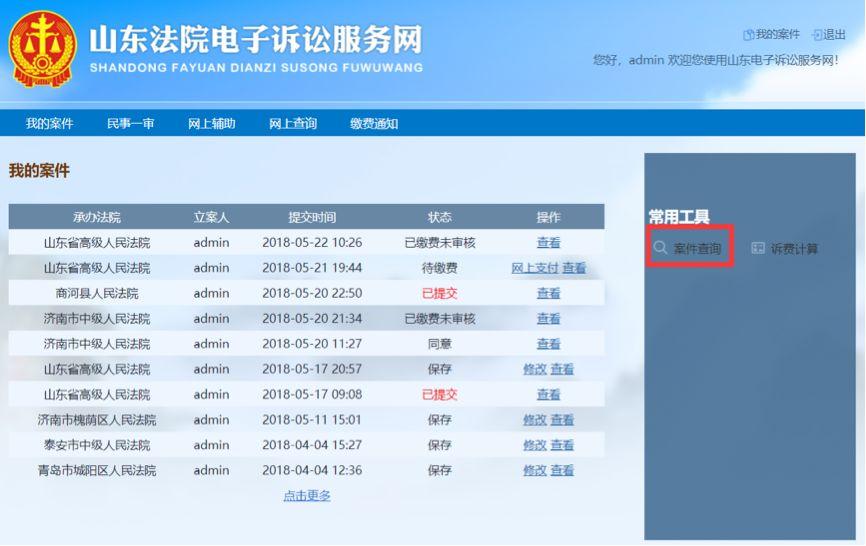Image resolution: width=866 pixels, height=546 pixels.
Task: Click 查看 for the 泰安市中级人民法院 case
Action: point(562,445)
